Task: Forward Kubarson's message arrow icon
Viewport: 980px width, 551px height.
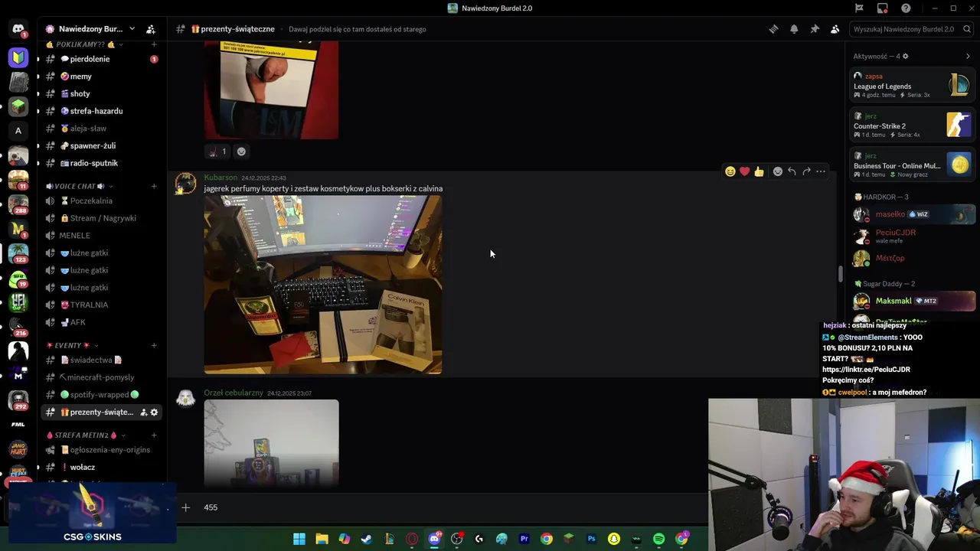Action: pyautogui.click(x=806, y=171)
